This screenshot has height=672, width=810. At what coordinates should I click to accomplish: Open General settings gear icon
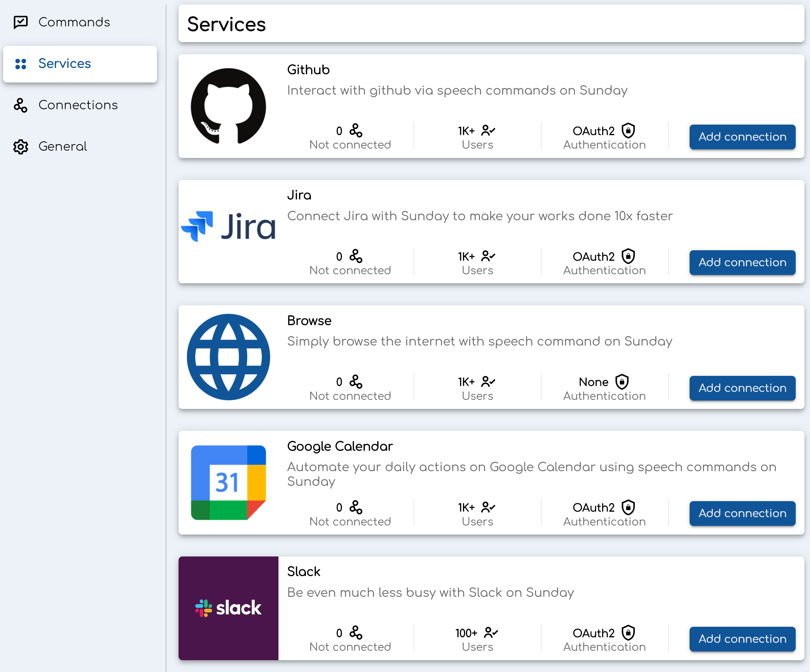point(21,147)
